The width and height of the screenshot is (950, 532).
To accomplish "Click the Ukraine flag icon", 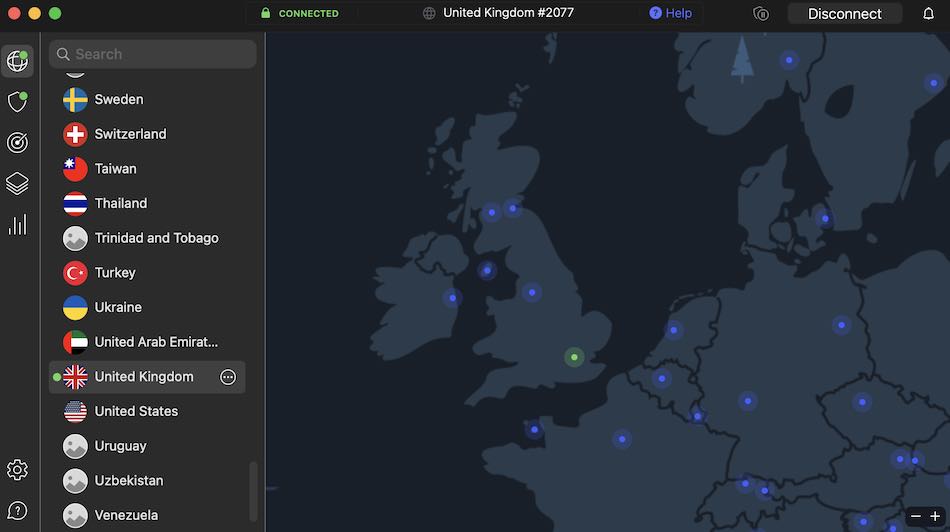I will 75,307.
